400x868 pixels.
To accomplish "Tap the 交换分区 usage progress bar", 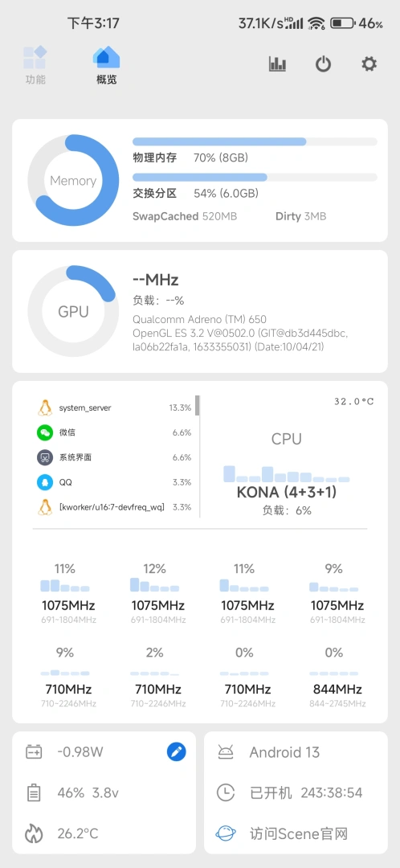I will (255, 177).
